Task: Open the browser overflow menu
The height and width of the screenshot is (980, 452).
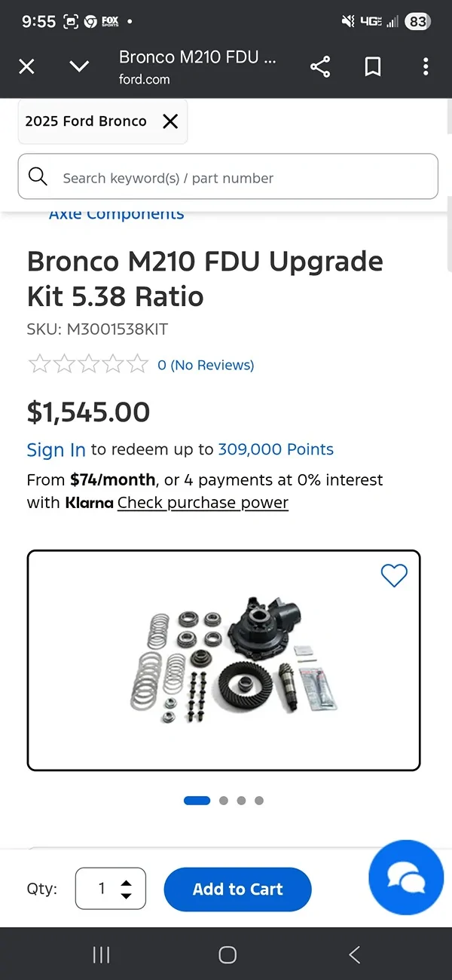Action: 426,66
